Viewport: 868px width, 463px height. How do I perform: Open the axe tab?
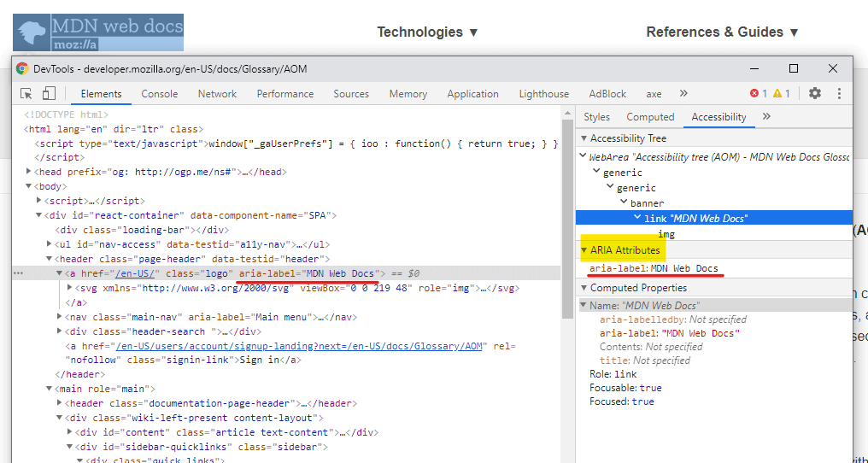(x=654, y=94)
